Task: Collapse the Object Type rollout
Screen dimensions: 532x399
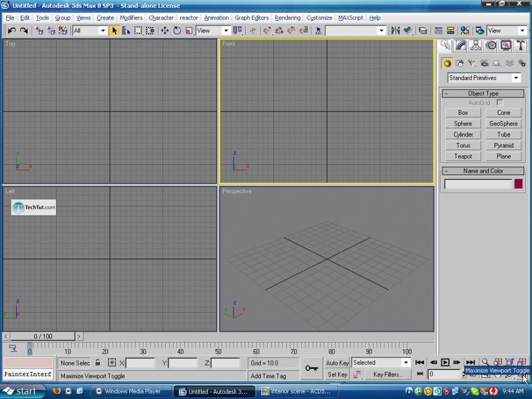Action: click(x=483, y=94)
